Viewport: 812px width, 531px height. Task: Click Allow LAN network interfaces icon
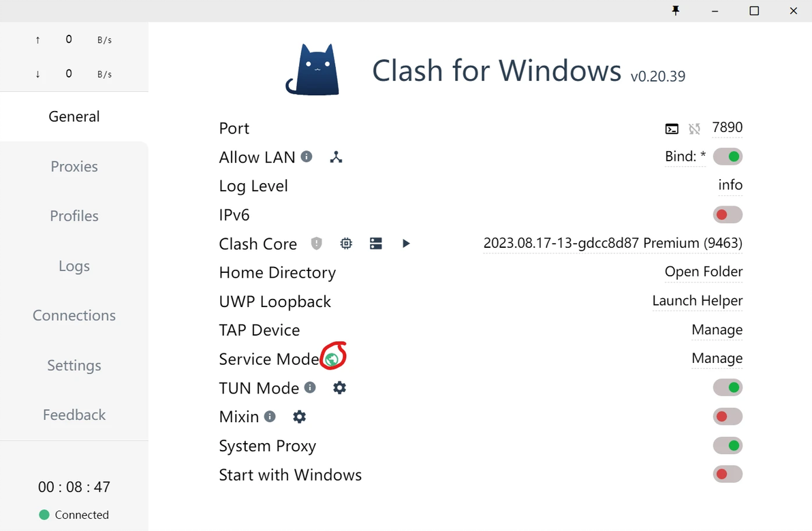coord(336,157)
